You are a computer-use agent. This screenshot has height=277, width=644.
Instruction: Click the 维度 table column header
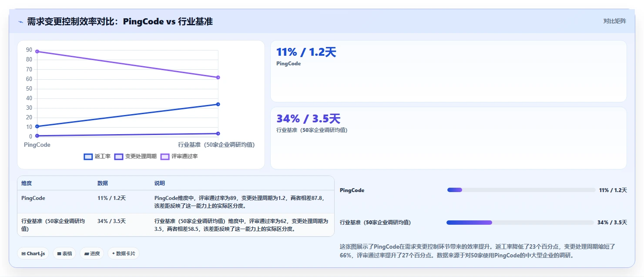click(x=27, y=183)
